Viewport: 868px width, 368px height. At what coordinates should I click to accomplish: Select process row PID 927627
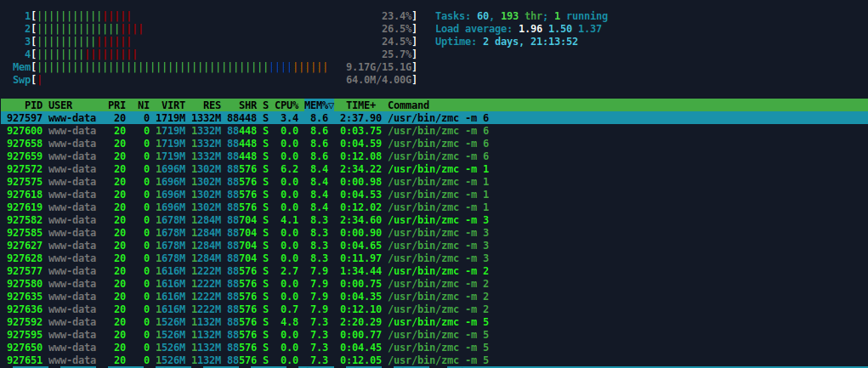[434, 245]
